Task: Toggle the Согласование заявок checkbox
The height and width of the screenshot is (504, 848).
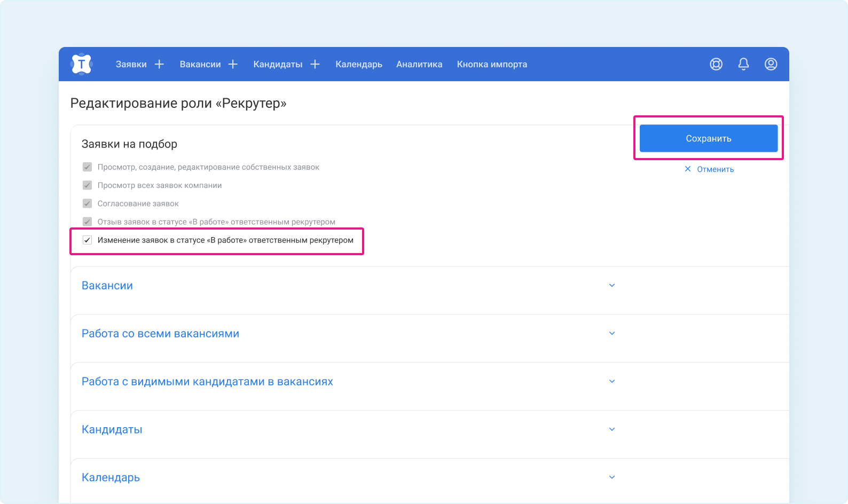Action: pyautogui.click(x=88, y=203)
